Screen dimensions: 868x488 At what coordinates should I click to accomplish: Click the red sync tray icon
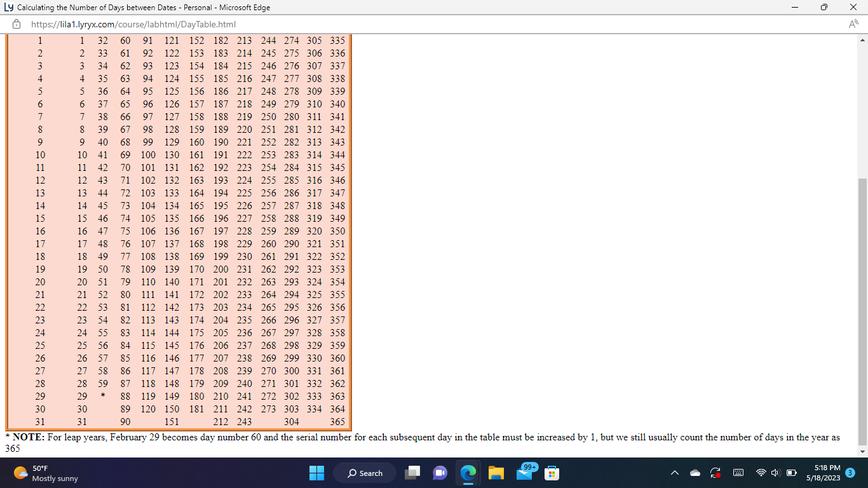click(715, 473)
